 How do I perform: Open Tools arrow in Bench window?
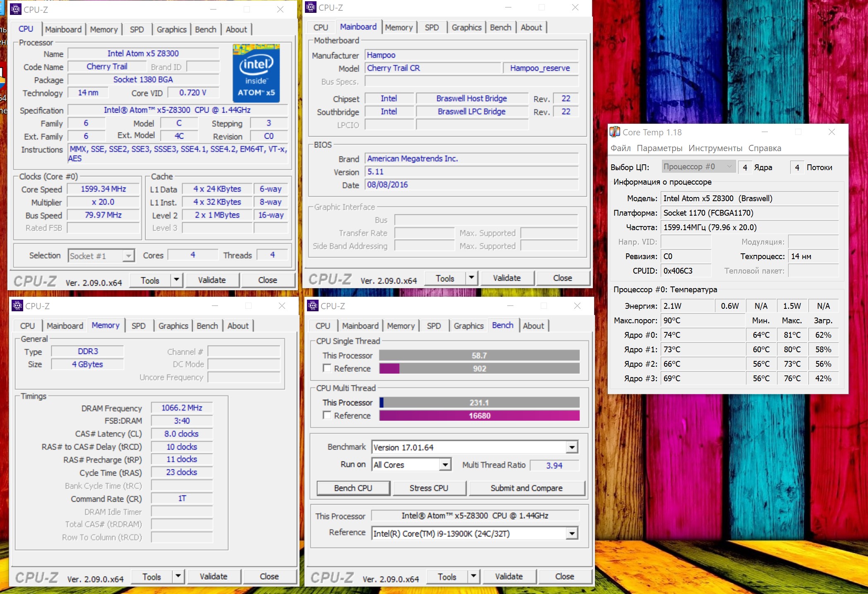[473, 576]
